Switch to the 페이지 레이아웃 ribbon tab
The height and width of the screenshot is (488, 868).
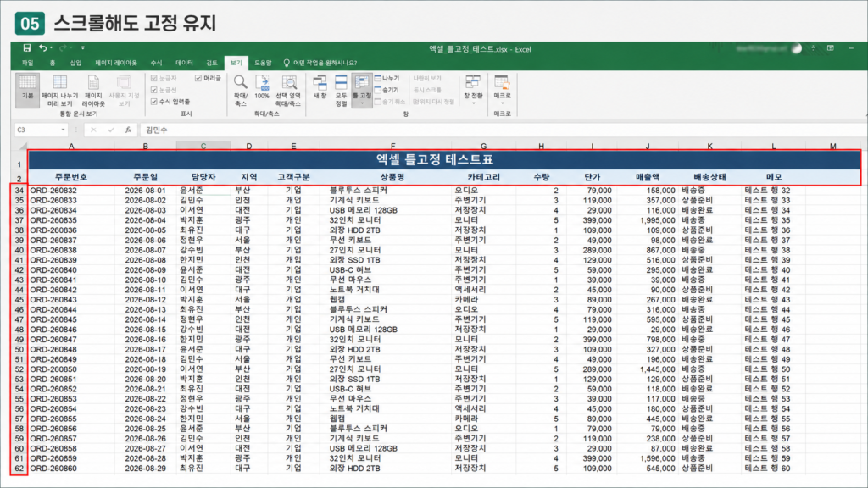(115, 63)
